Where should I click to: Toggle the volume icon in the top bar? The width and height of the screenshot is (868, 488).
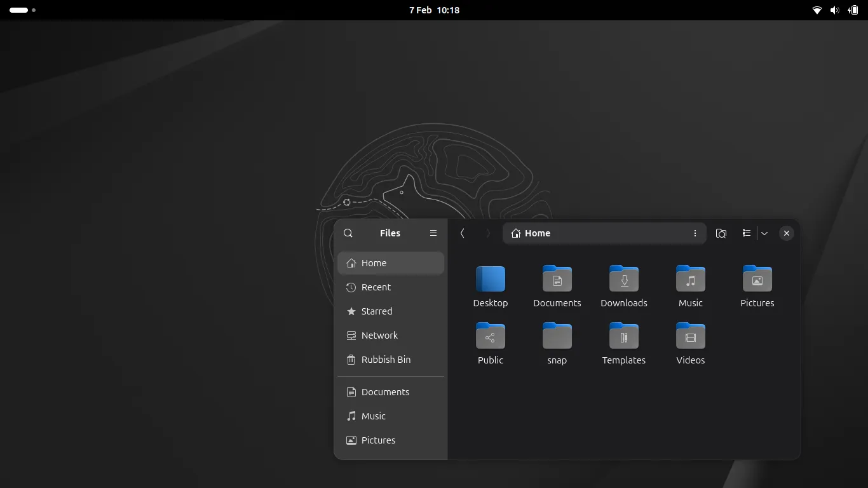click(834, 10)
